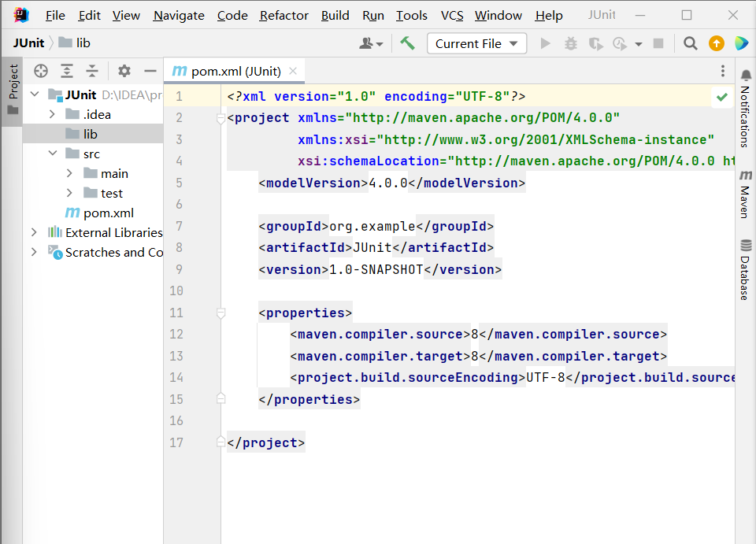Screen dimensions: 756x544
Task: Open the Edit menu
Action: 89,16
